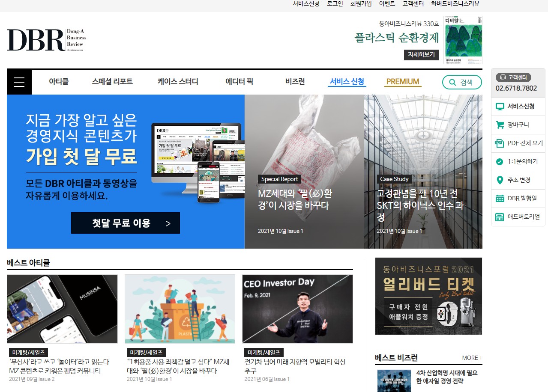Click the PDF icon for PDF 전체 보기
548x392 pixels.
(x=500, y=143)
